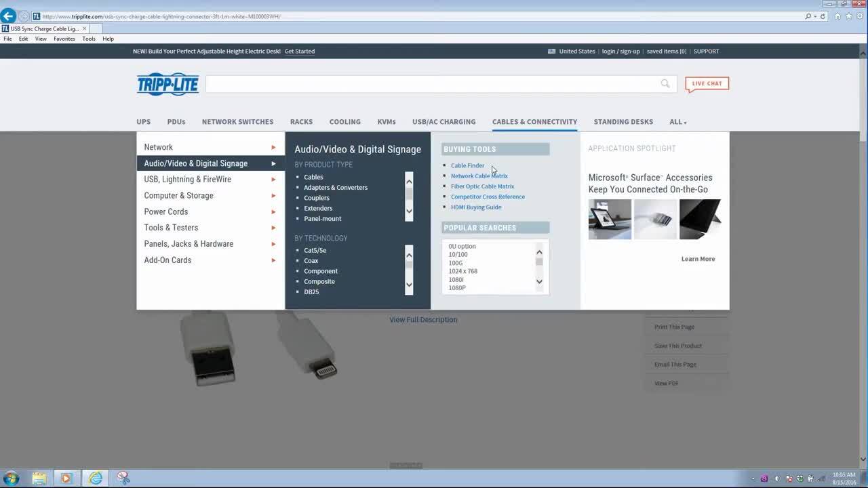
Task: Open the Edit menu
Action: click(24, 39)
